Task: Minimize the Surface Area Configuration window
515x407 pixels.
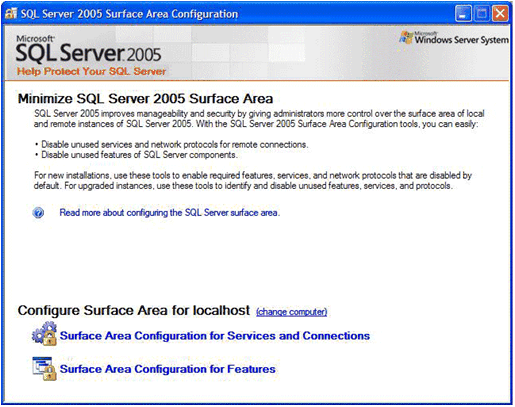Action: 463,14
